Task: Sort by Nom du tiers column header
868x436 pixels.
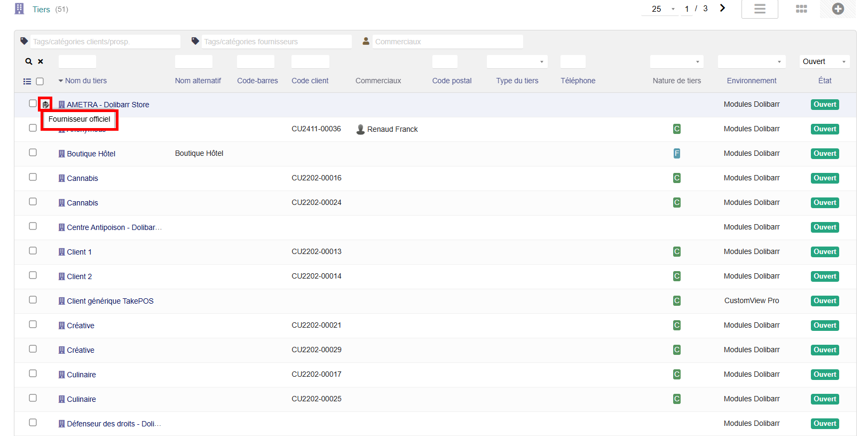Action: [85, 81]
